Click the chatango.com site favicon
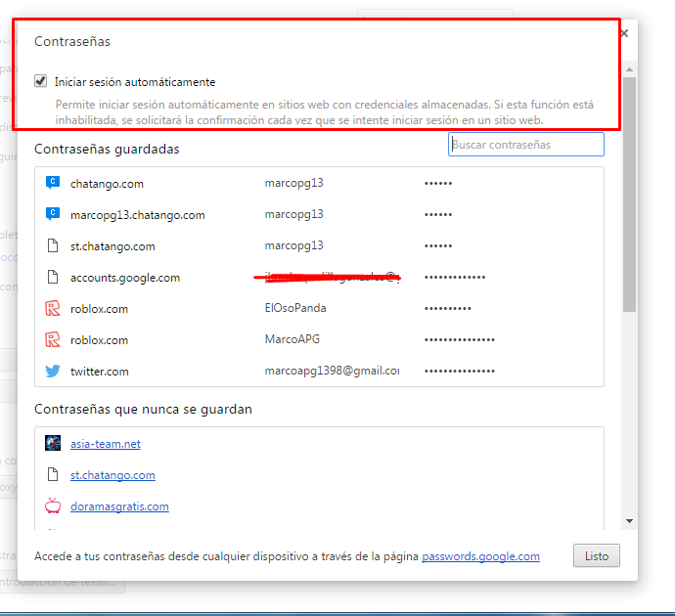The image size is (675, 616). click(x=53, y=183)
